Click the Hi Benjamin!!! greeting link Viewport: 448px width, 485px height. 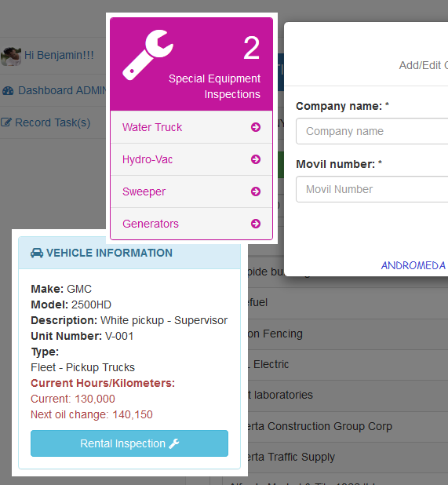point(59,55)
